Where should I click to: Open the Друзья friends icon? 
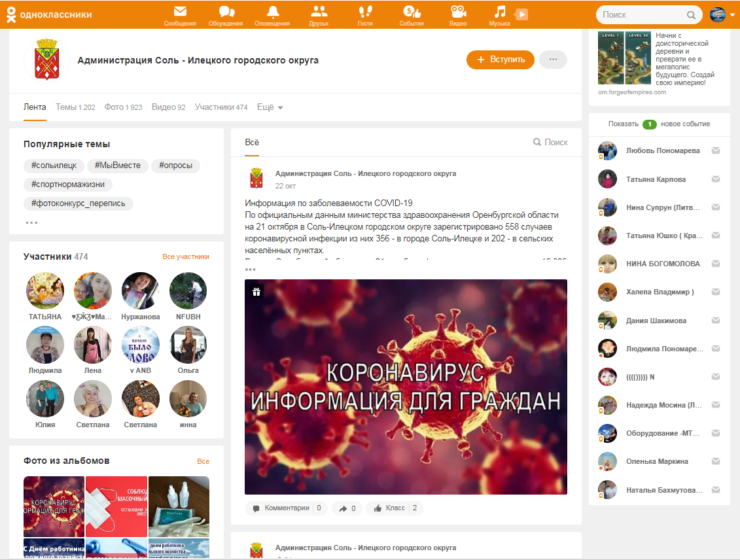point(319,12)
